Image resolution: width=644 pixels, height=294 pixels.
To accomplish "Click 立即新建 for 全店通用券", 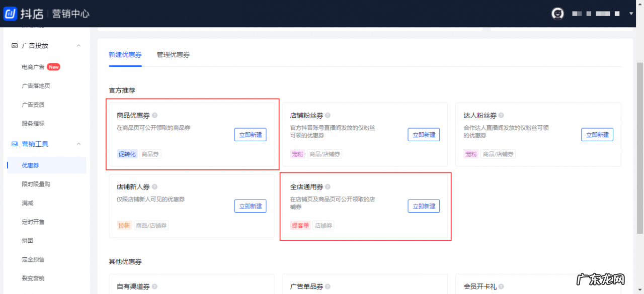I will (x=424, y=206).
